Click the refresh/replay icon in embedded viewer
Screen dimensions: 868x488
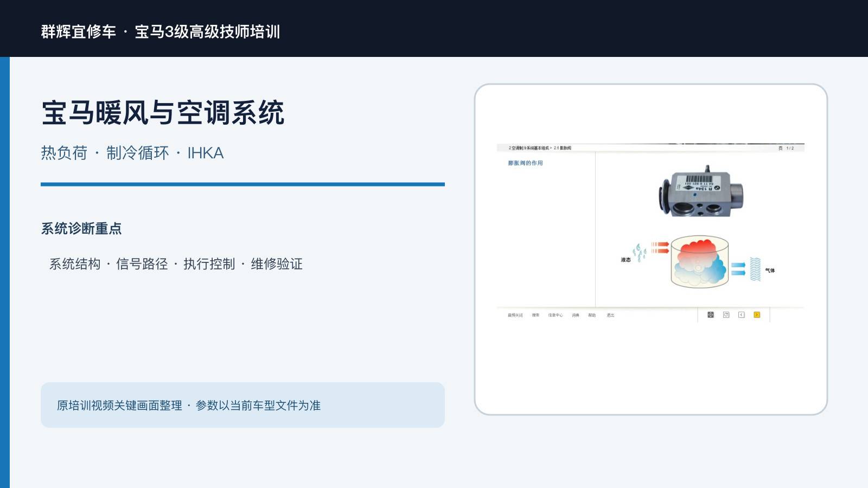[726, 314]
